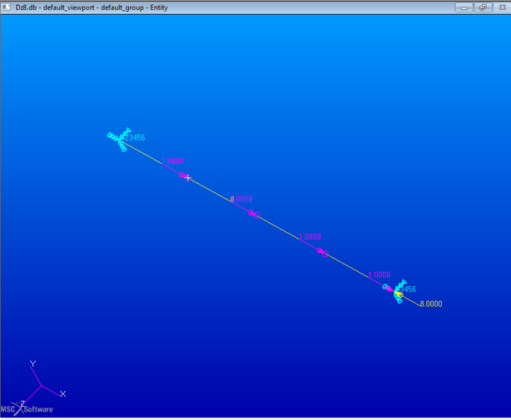The image size is (511, 420).
Task: Click the 1.0000 label right of the 8.0000 midspan label
Action: point(310,237)
